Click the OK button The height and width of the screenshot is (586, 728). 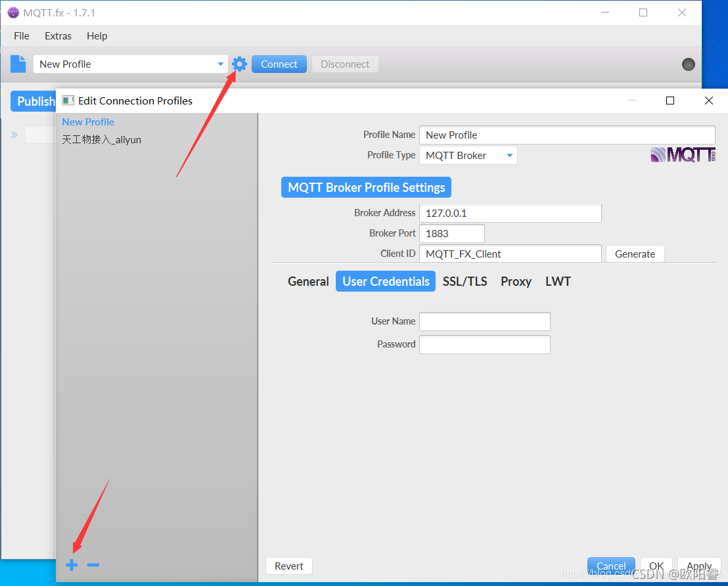pos(656,566)
